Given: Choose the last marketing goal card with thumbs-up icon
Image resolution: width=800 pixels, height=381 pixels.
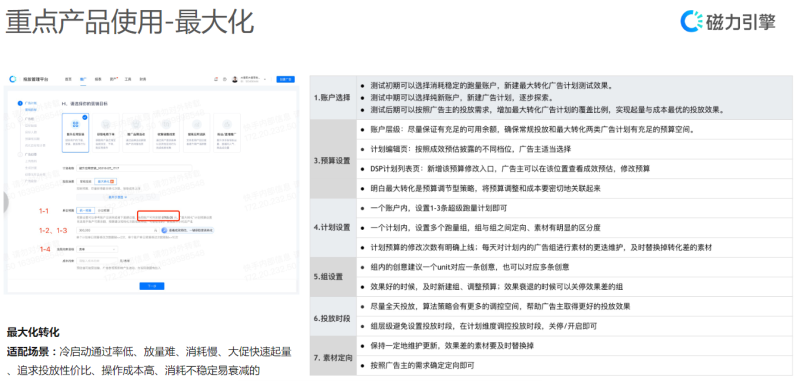Looking at the screenshot, I should pos(227,133).
